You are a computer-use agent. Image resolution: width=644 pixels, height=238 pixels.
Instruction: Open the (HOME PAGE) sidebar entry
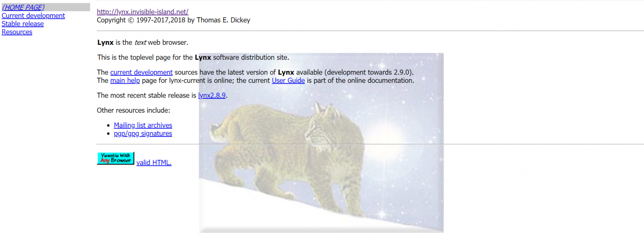23,7
